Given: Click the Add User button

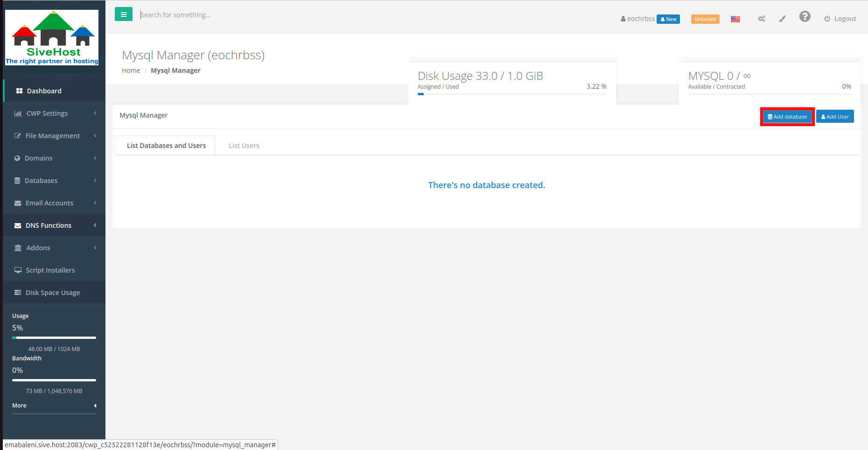Looking at the screenshot, I should (835, 117).
